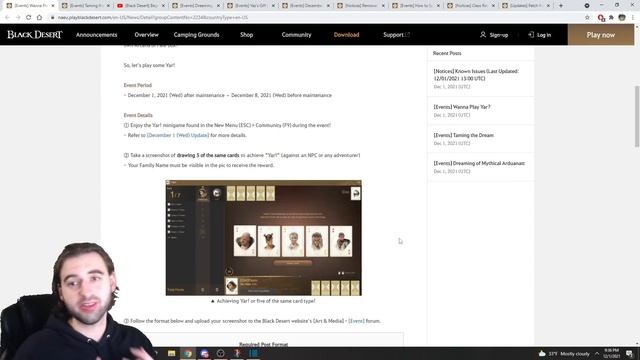Switch to the Taming the Dream tab
Screen dimensions: 640x360
coord(85,6)
